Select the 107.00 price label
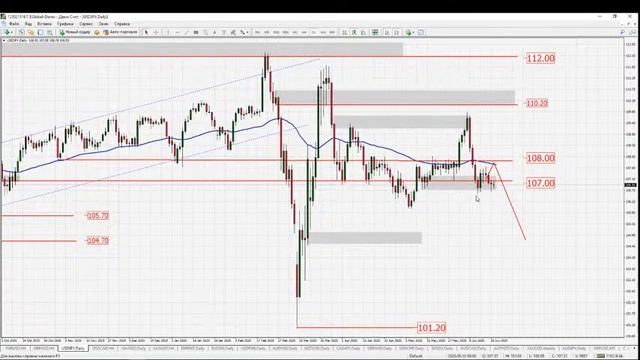 540,183
